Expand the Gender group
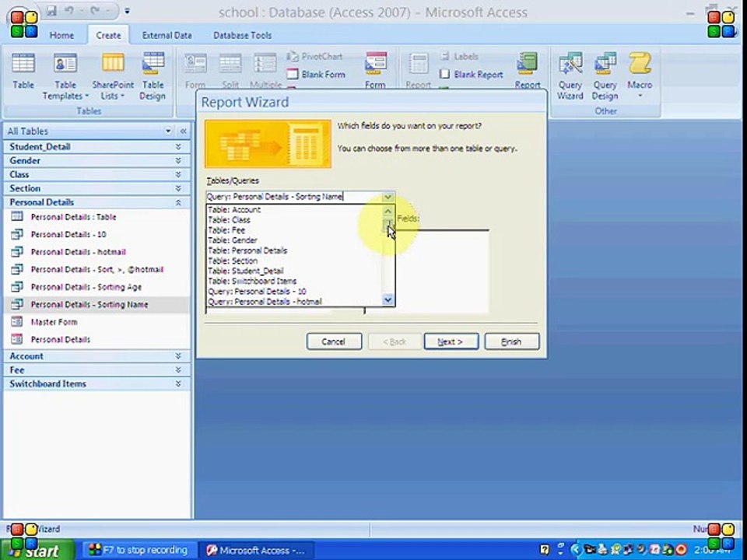The height and width of the screenshot is (560, 747). [x=177, y=160]
